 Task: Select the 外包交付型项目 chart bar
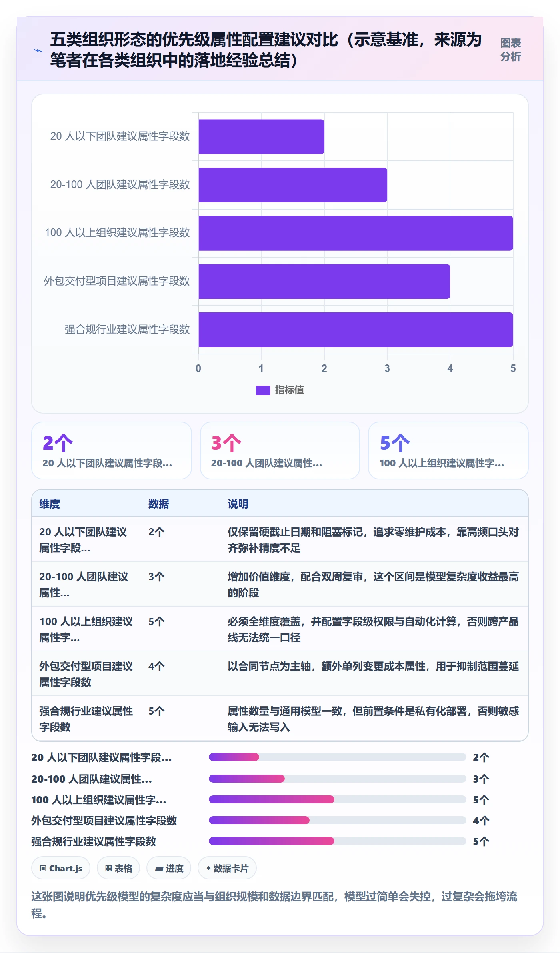324,281
